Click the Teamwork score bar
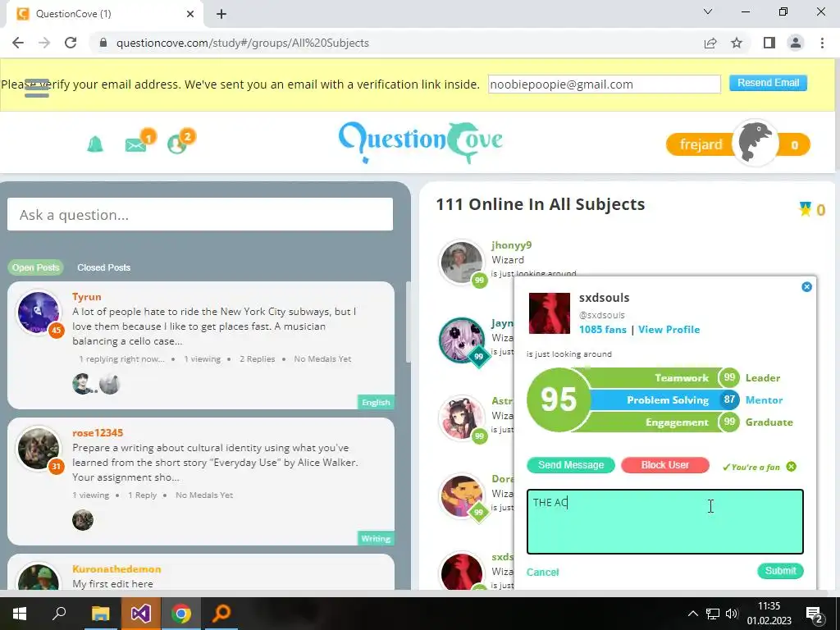840x630 pixels. pyautogui.click(x=657, y=377)
